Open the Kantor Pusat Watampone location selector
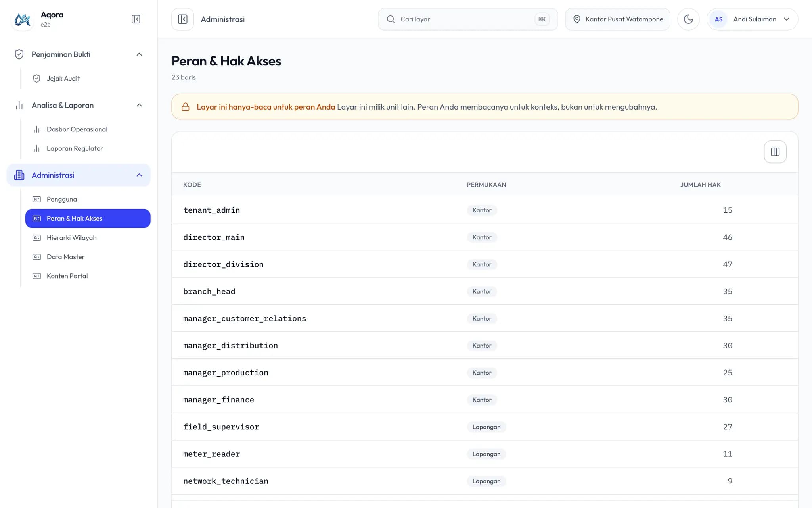The image size is (812, 508). click(x=617, y=19)
